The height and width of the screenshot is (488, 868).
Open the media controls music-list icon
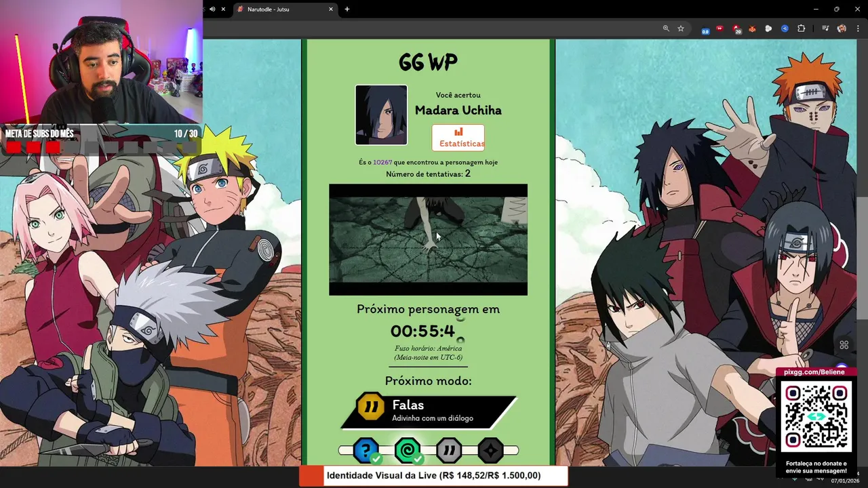(825, 28)
